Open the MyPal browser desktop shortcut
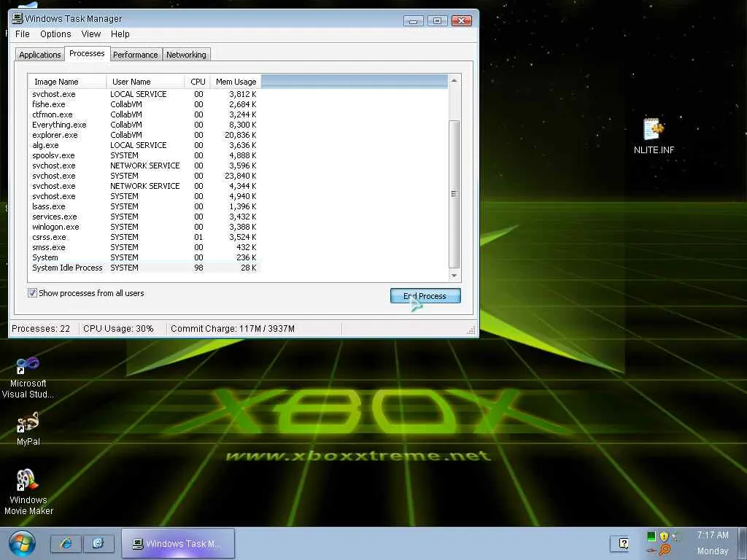Viewport: 747px width, 560px height. 28,429
